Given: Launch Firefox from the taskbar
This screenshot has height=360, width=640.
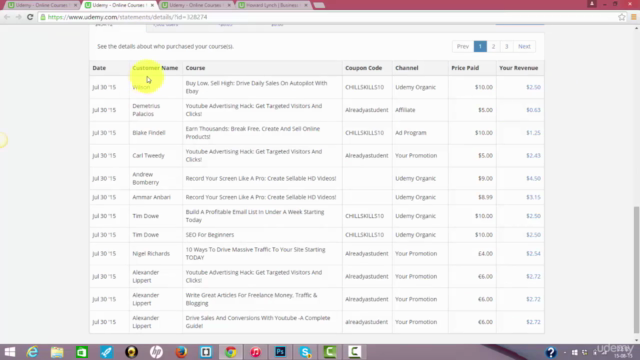Looking at the screenshot, I should pyautogui.click(x=181, y=352).
